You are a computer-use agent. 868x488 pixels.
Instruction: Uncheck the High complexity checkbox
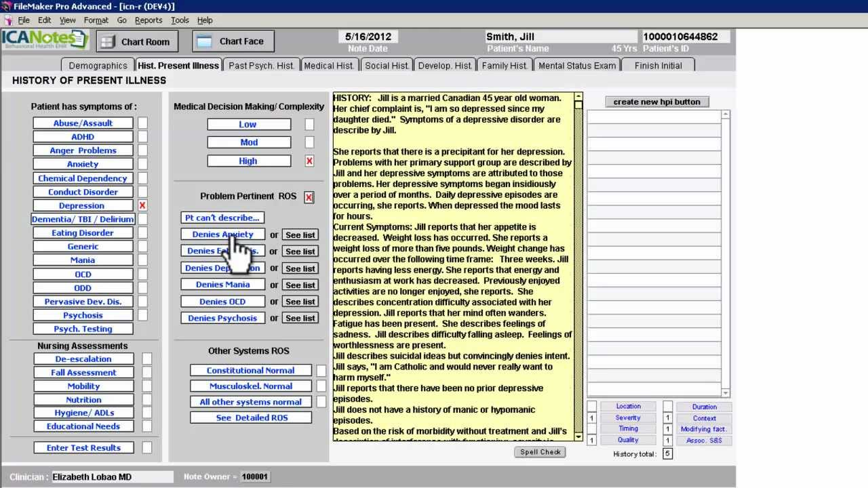(309, 161)
